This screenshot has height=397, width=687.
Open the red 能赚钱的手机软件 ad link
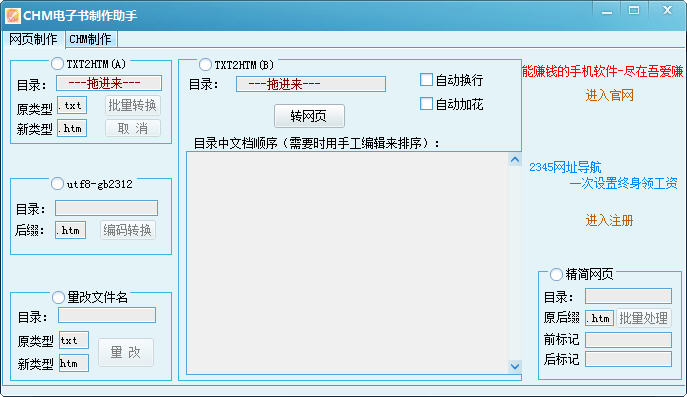[602, 71]
